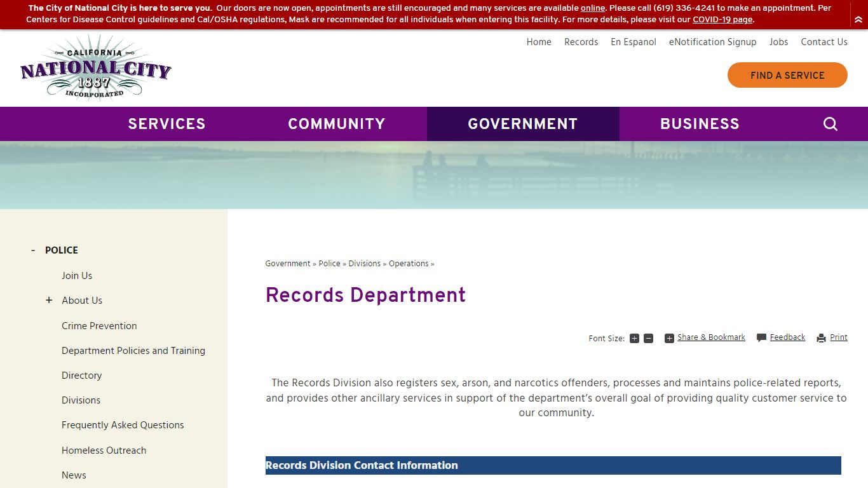The image size is (868, 488).
Task: Click the Feedback speech bubble icon
Action: point(761,338)
